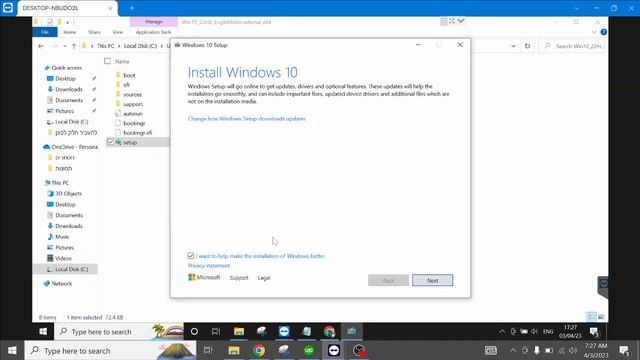Image resolution: width=640 pixels, height=360 pixels.
Task: Open Windows Setup icon on remote taskbar
Action: point(351,331)
